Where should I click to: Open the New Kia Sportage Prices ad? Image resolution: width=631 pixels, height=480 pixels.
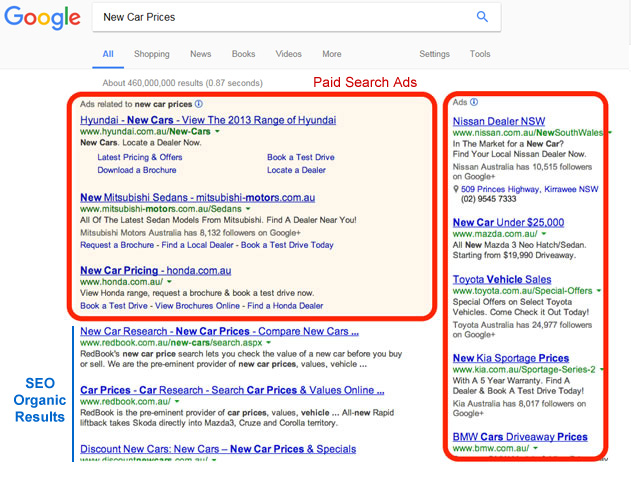(511, 358)
